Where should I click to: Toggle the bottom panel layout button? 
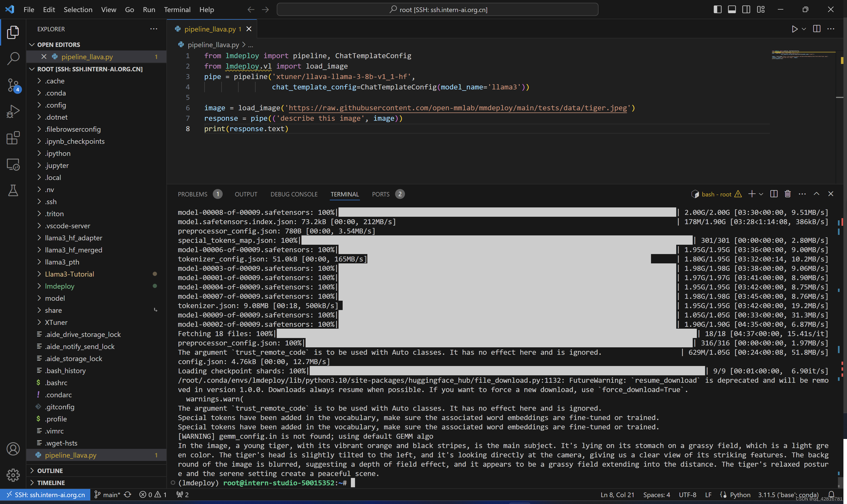(732, 10)
